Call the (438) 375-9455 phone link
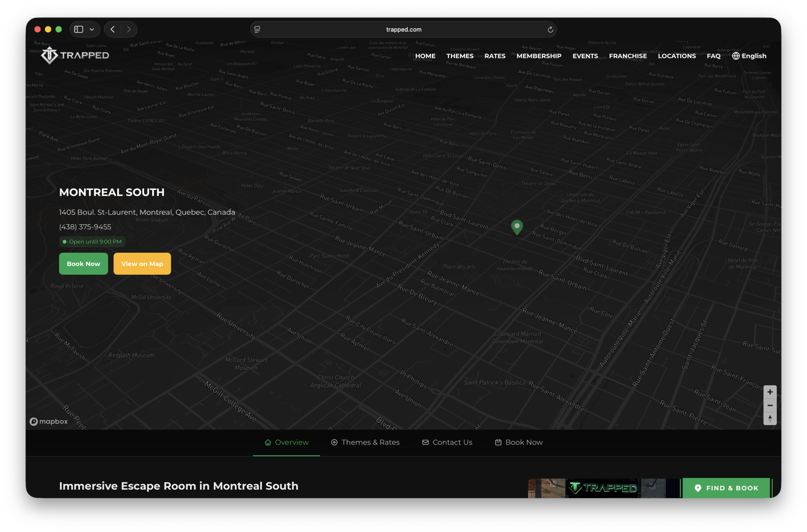 [85, 227]
